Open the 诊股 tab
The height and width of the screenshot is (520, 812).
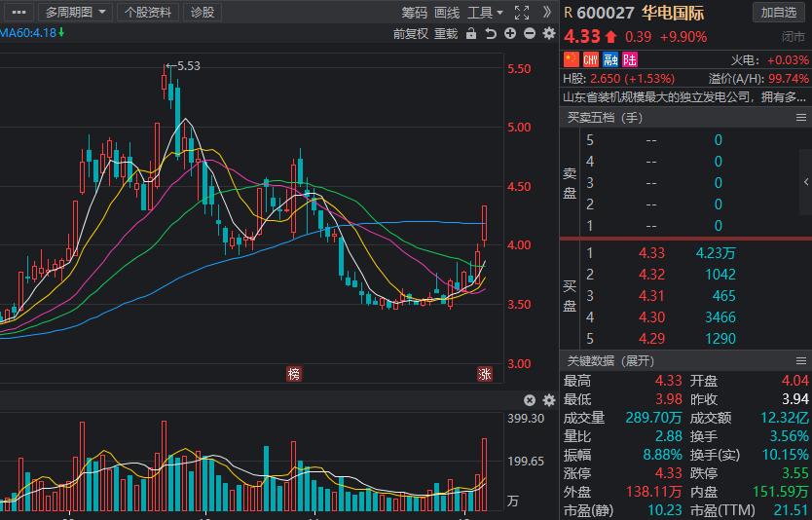(203, 13)
